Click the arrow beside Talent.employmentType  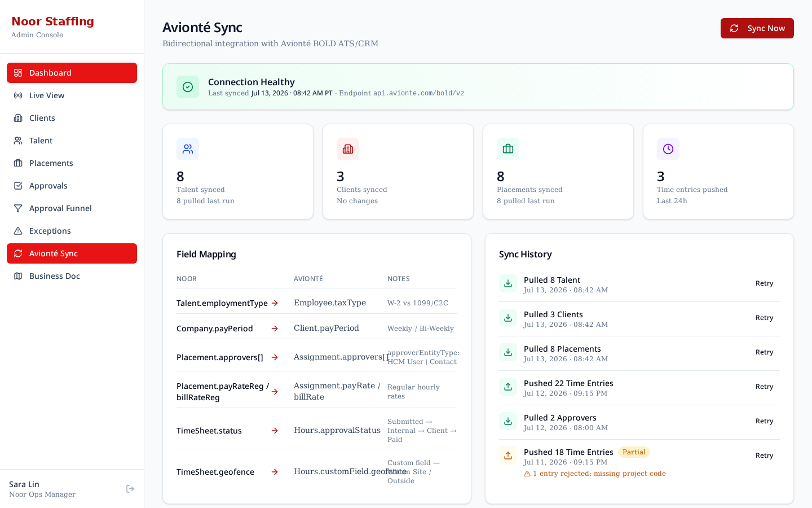click(275, 303)
